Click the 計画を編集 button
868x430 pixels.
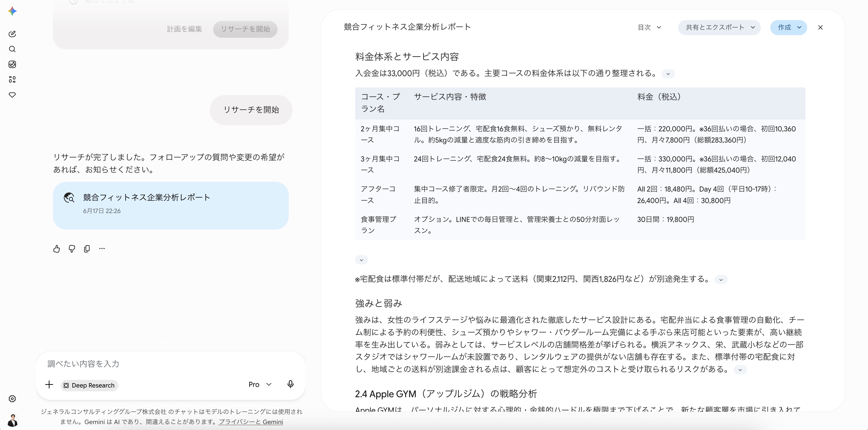[x=185, y=29]
